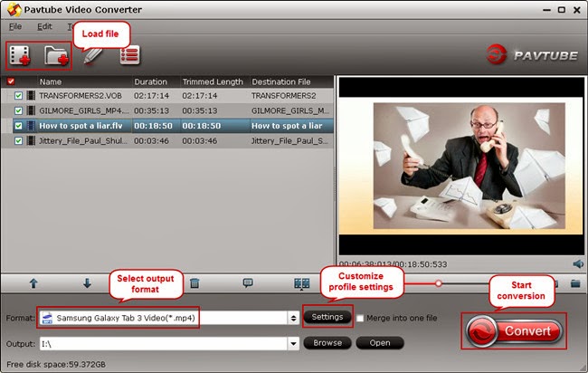
Task: Click the 00:03:46 trimmed length cell
Action: (x=200, y=140)
